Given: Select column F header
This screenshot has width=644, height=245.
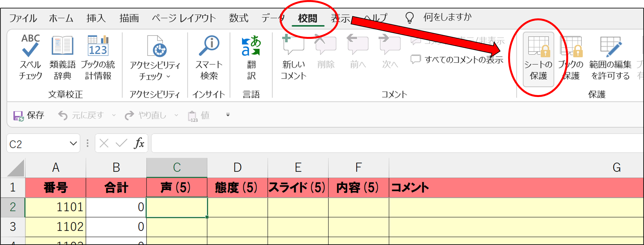Looking at the screenshot, I should [358, 168].
